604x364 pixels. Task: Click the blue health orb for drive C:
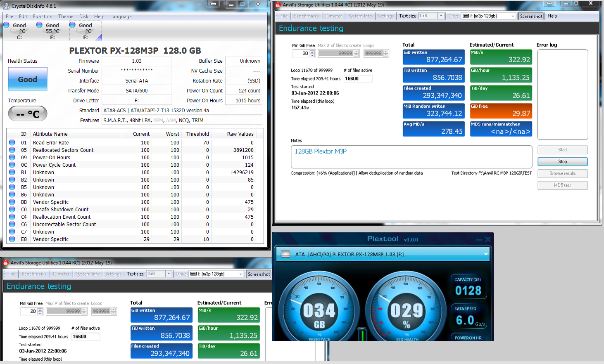pos(6,25)
